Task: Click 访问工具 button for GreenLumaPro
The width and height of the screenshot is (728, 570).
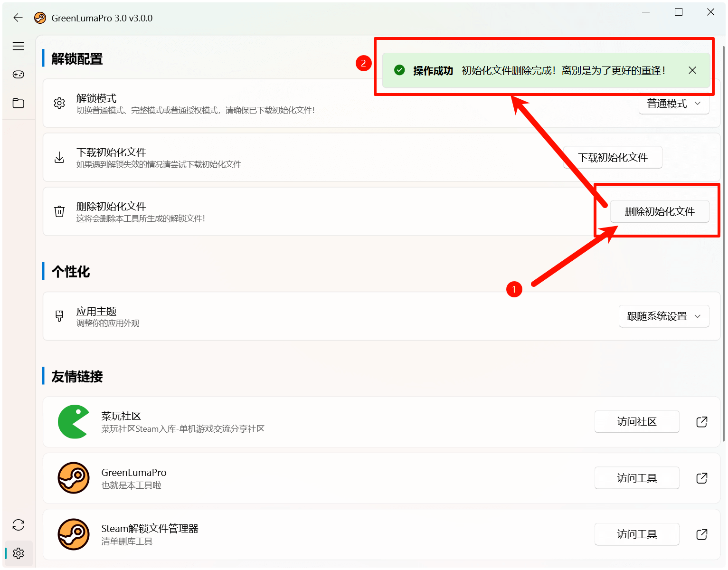Action: pyautogui.click(x=636, y=478)
